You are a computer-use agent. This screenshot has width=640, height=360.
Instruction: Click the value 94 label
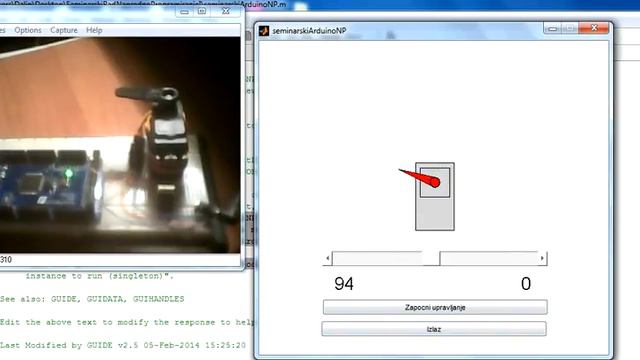click(x=344, y=284)
